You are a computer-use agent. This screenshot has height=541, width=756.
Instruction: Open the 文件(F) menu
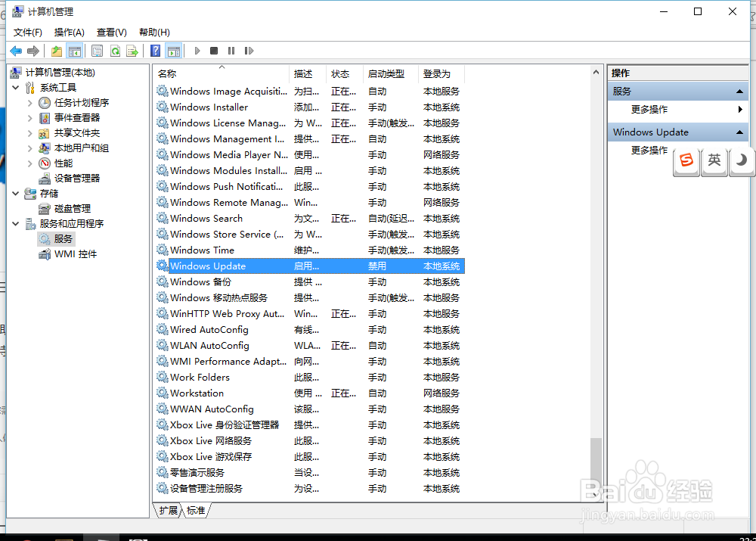27,33
